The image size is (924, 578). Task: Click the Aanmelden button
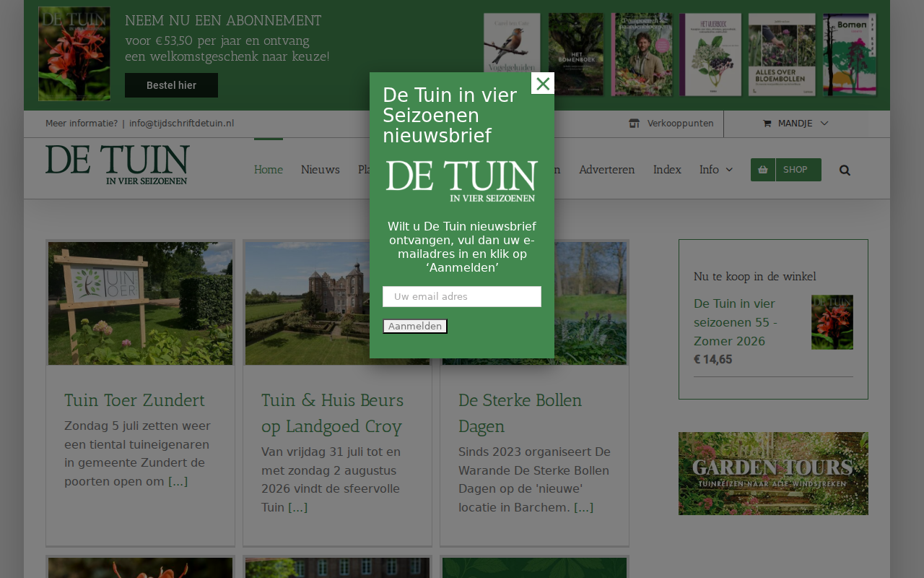coord(415,327)
